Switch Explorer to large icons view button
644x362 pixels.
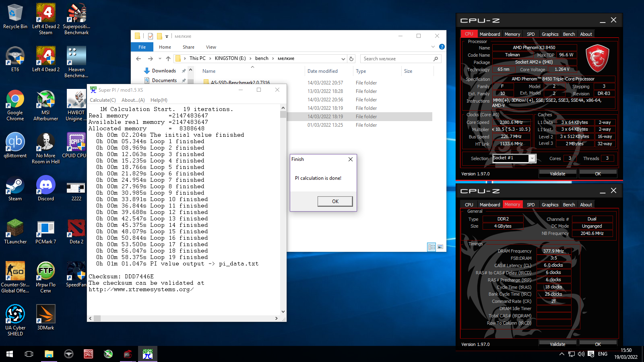(440, 247)
